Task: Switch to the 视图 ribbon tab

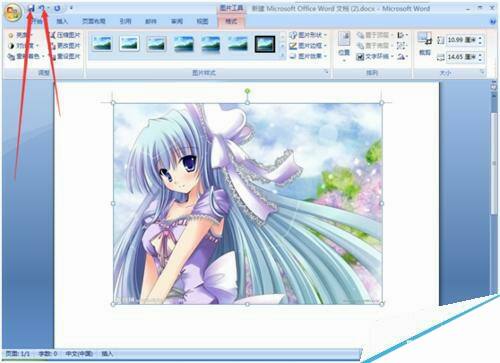Action: [202, 22]
